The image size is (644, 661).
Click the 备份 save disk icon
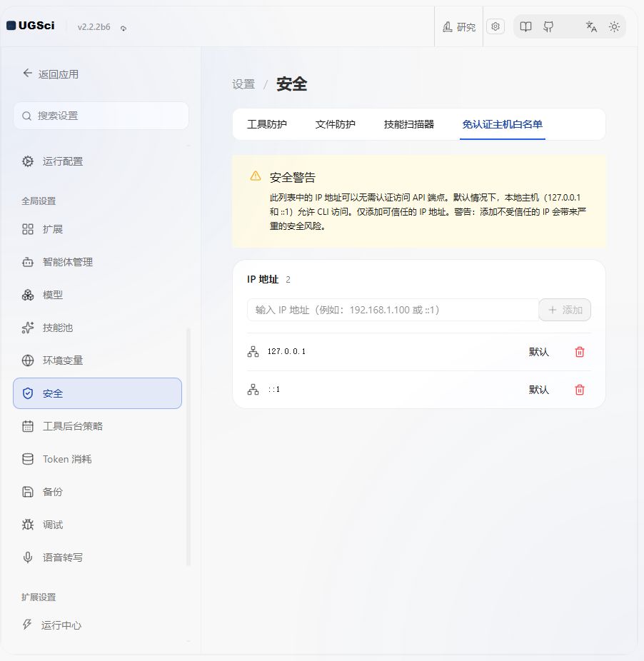(x=28, y=492)
